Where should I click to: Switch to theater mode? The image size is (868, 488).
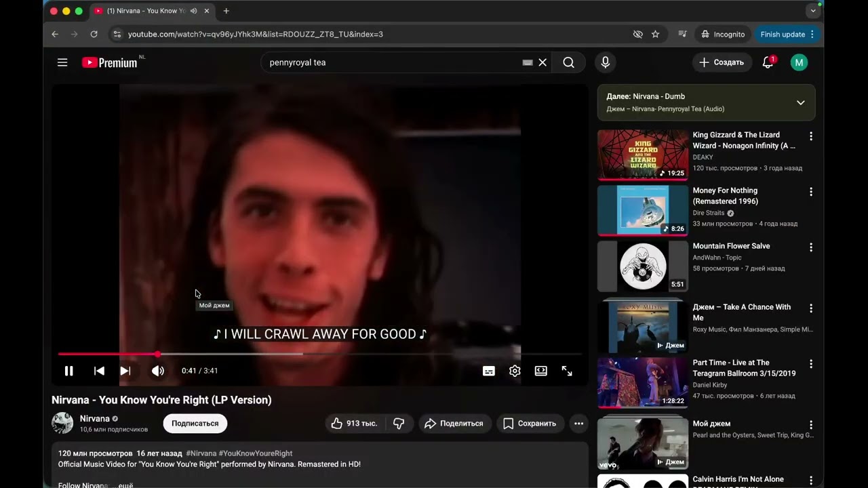pyautogui.click(x=540, y=371)
